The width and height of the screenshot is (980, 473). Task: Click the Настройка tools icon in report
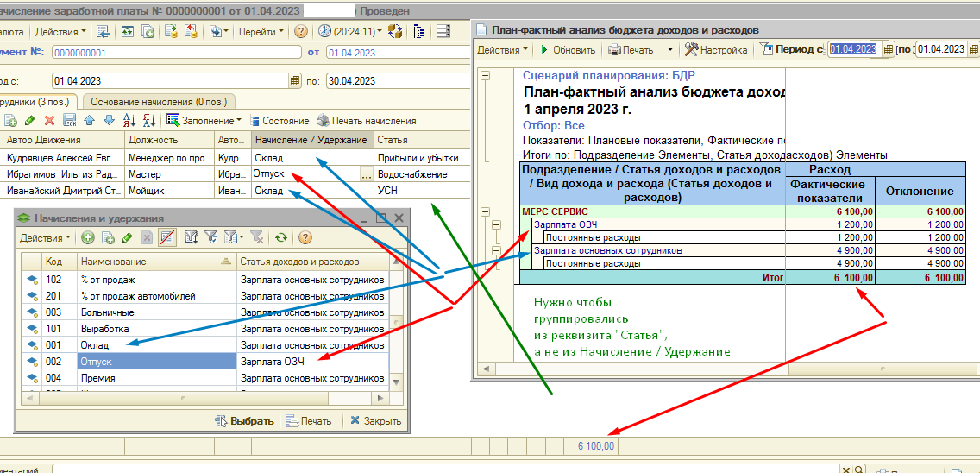[x=691, y=49]
